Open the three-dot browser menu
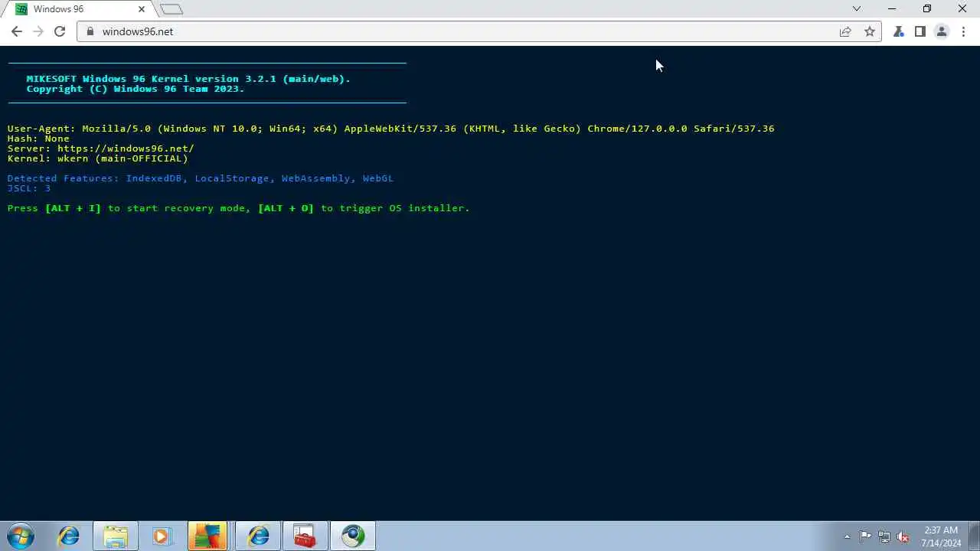 (963, 31)
